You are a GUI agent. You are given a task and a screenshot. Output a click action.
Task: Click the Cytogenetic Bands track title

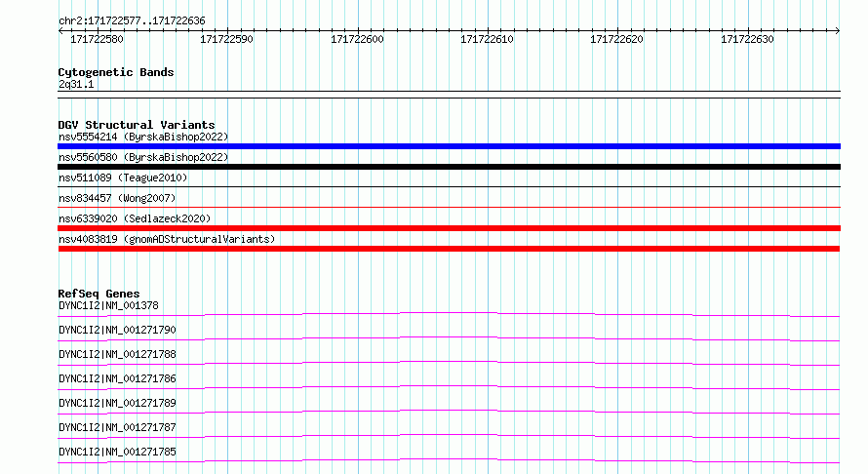116,72
